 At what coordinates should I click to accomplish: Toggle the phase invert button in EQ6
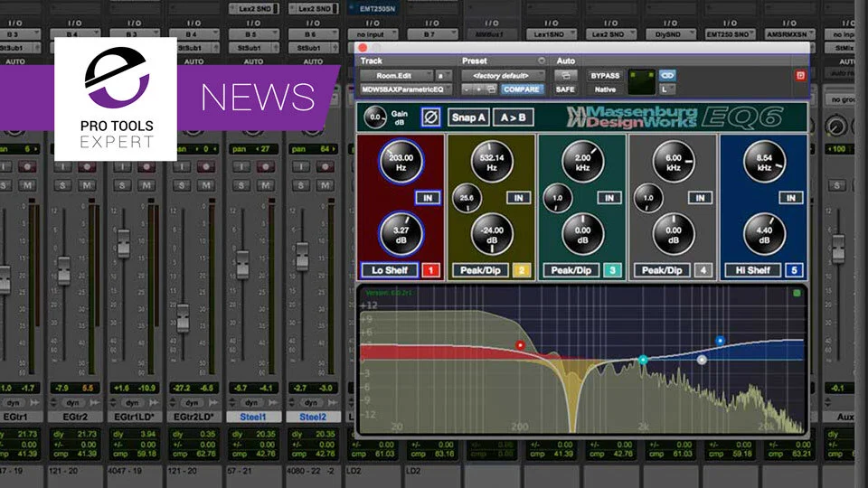pos(430,117)
